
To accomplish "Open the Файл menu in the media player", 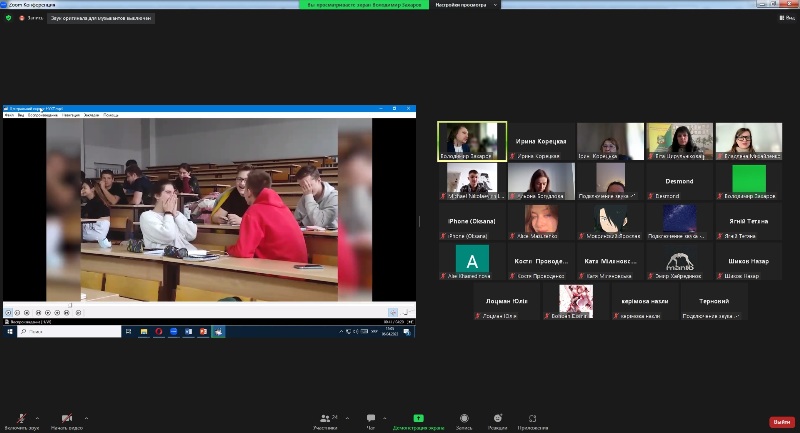I will point(9,115).
